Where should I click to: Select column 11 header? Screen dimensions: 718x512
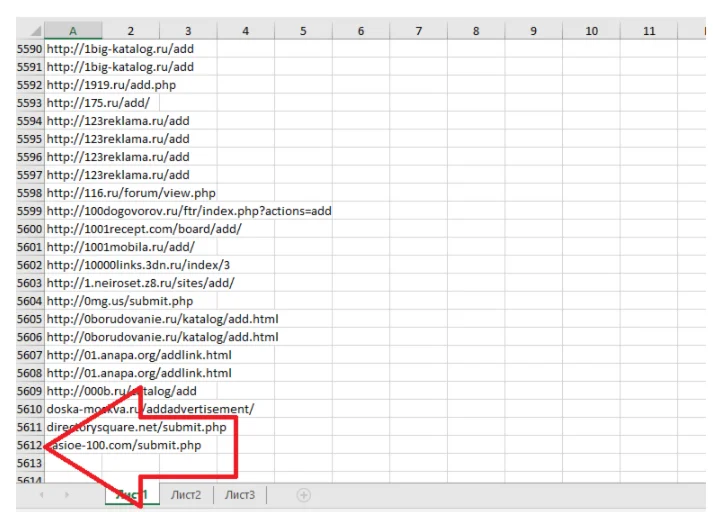click(649, 31)
